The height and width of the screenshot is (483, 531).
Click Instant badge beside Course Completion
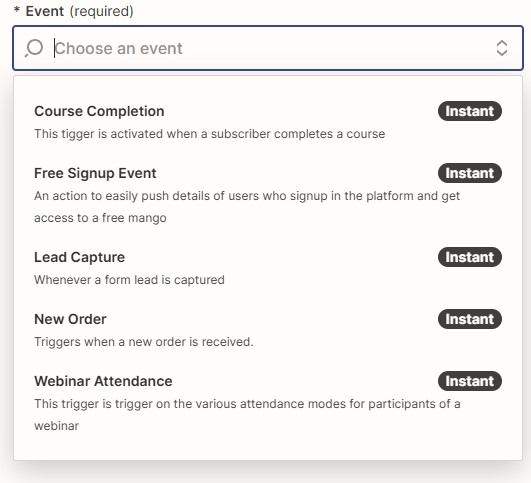[x=469, y=111]
